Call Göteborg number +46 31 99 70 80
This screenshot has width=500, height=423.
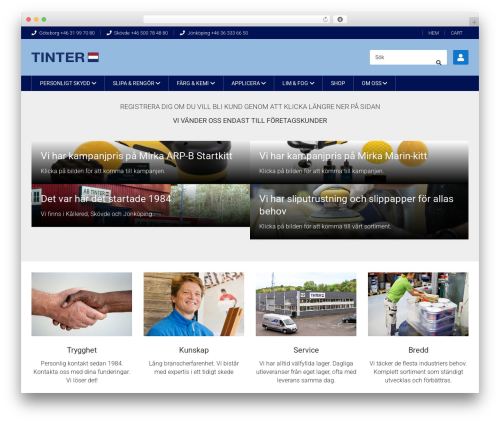pyautogui.click(x=67, y=33)
